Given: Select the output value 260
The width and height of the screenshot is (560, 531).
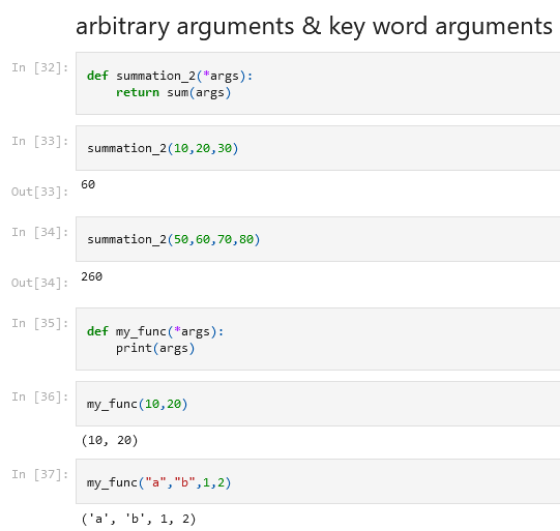Looking at the screenshot, I should [92, 276].
